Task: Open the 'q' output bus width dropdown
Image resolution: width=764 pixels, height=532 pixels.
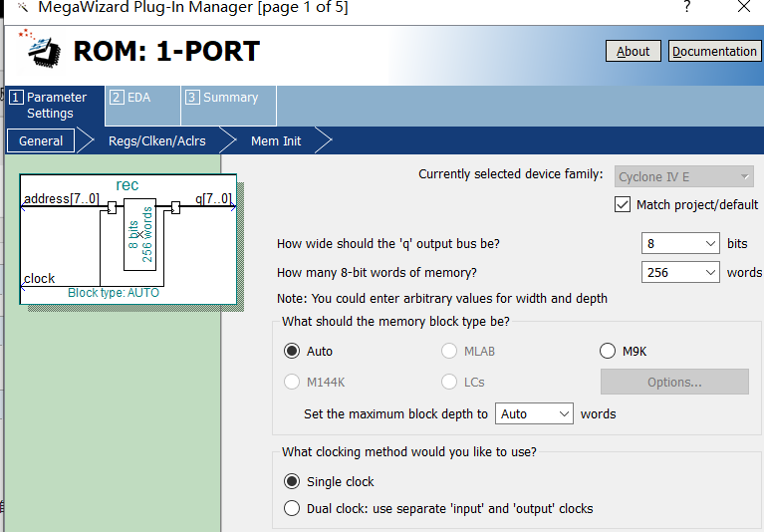Action: 680,243
